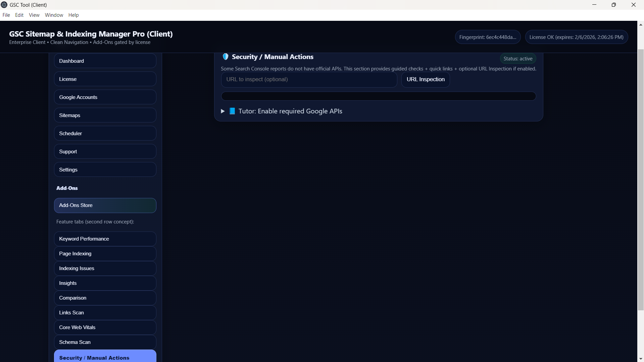Open the Core Web Vitals tab

pyautogui.click(x=105, y=327)
